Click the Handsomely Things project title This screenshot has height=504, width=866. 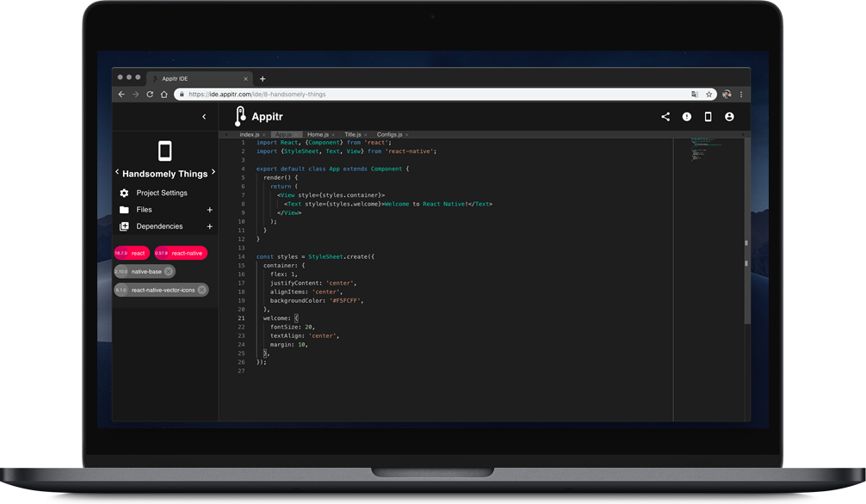coord(164,174)
